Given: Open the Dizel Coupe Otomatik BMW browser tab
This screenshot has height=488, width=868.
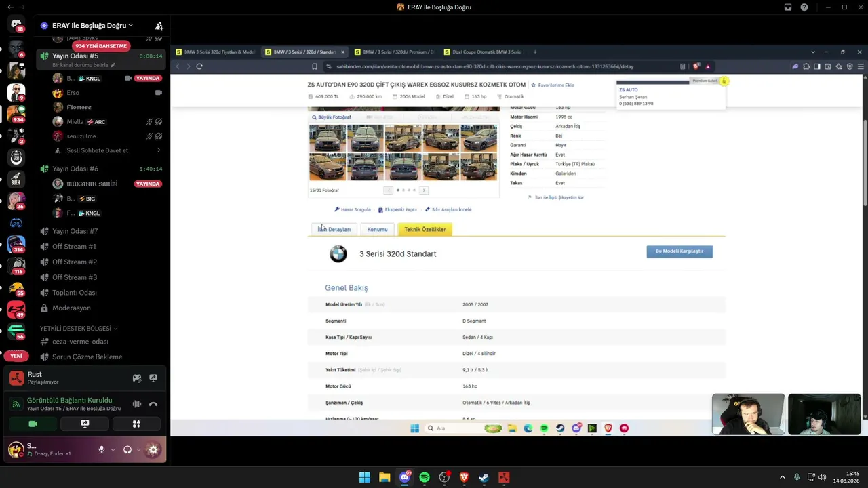Looking at the screenshot, I should click(484, 52).
